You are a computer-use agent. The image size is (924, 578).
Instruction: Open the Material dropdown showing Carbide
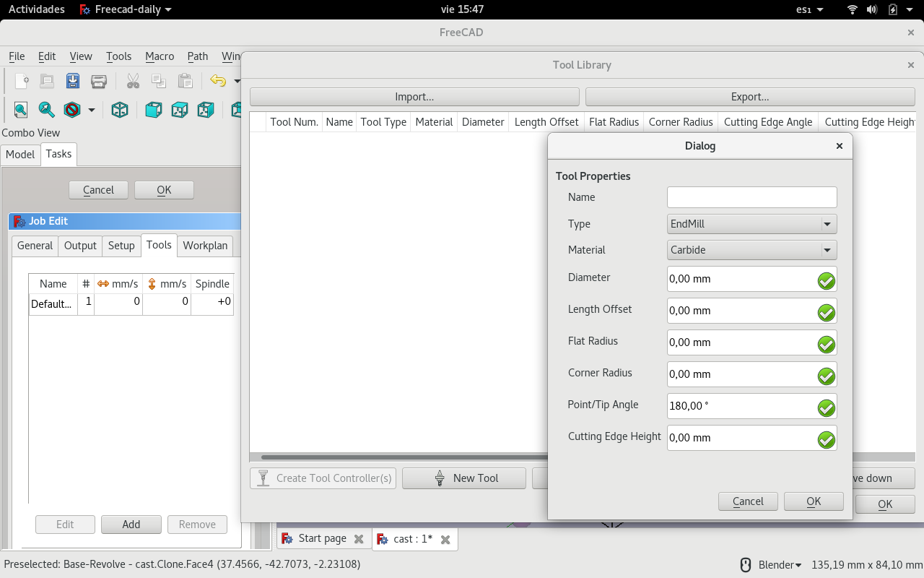tap(752, 250)
